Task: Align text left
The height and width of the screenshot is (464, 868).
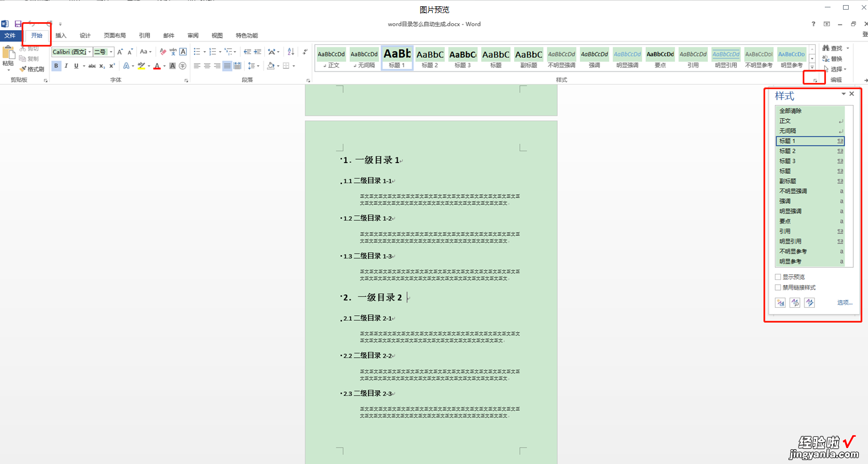Action: click(x=197, y=66)
